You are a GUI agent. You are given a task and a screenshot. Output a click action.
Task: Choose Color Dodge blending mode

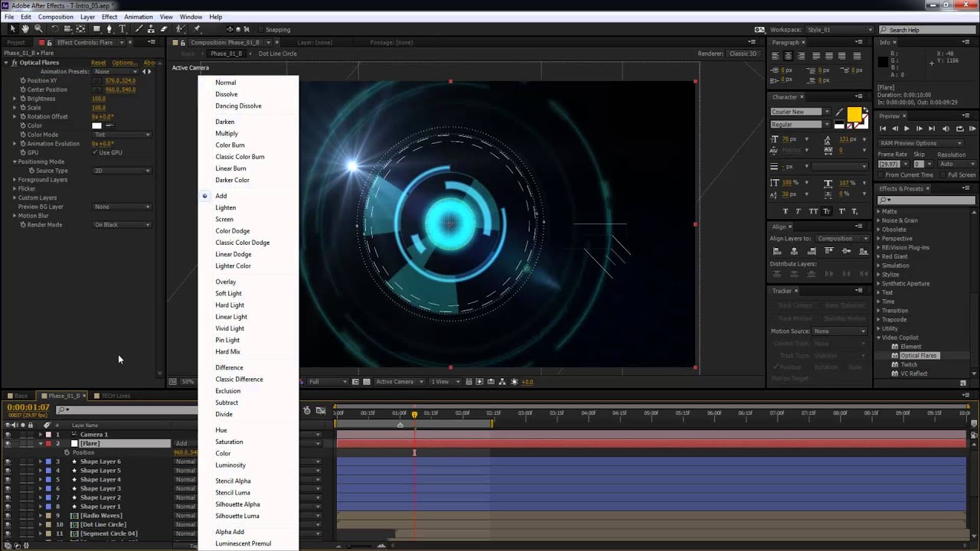click(x=233, y=231)
